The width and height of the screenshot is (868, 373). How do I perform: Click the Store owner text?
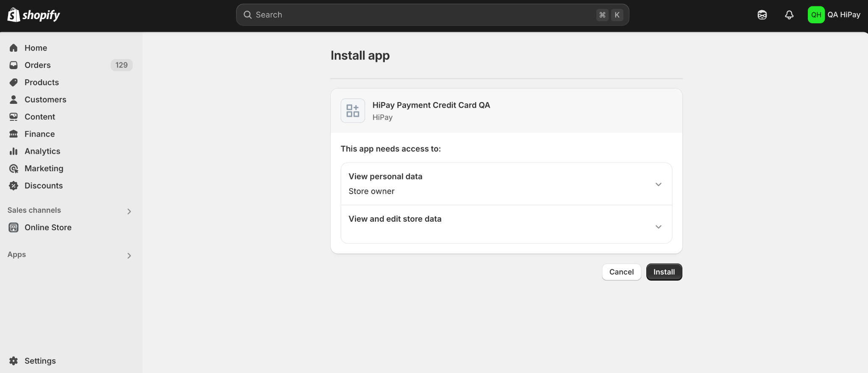371,191
